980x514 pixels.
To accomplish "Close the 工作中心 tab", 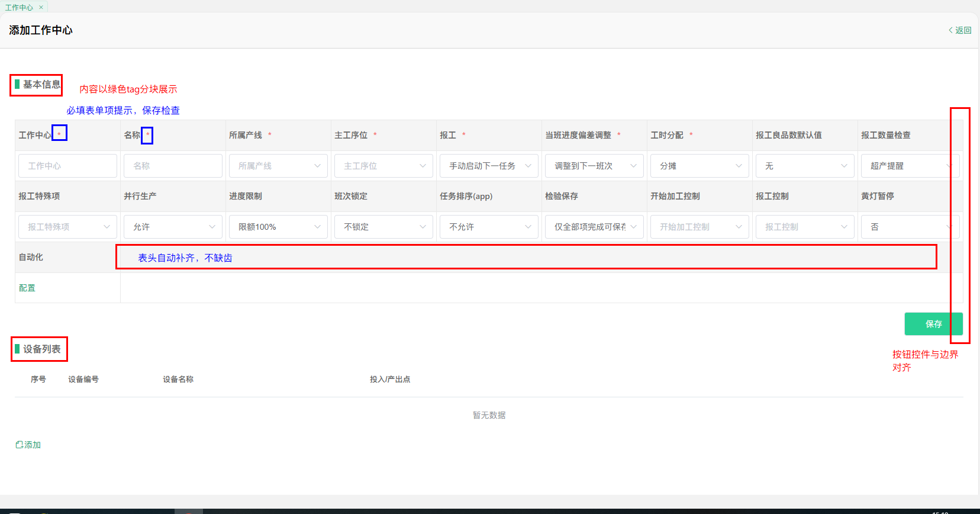I will (41, 7).
